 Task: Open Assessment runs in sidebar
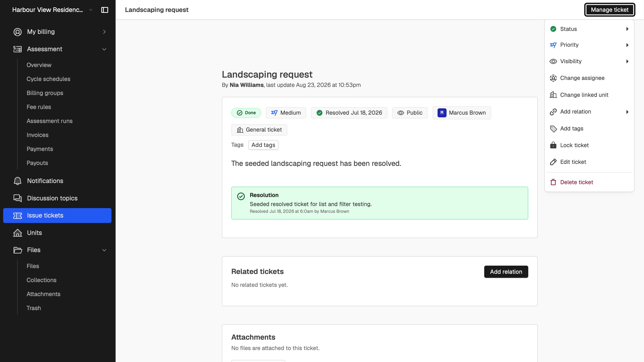pyautogui.click(x=49, y=121)
